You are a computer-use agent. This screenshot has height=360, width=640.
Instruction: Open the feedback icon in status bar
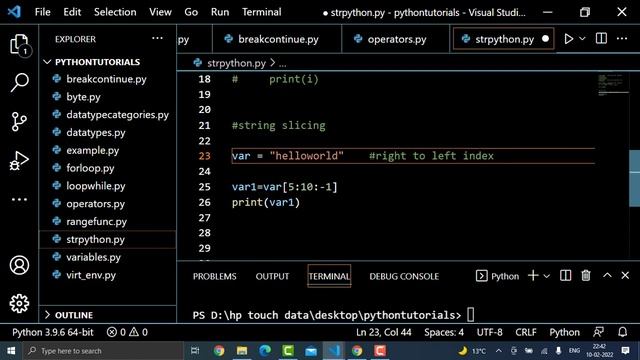(x=598, y=332)
